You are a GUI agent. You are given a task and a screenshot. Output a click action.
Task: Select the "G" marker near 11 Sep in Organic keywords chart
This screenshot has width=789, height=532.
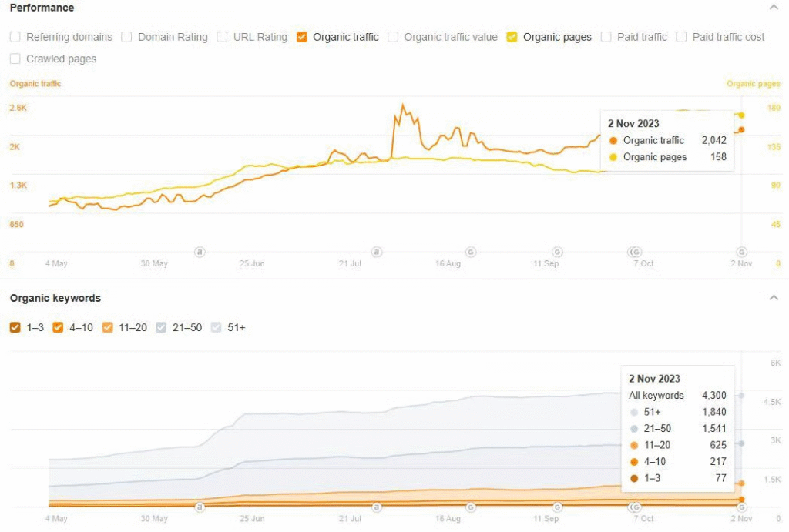click(x=557, y=507)
